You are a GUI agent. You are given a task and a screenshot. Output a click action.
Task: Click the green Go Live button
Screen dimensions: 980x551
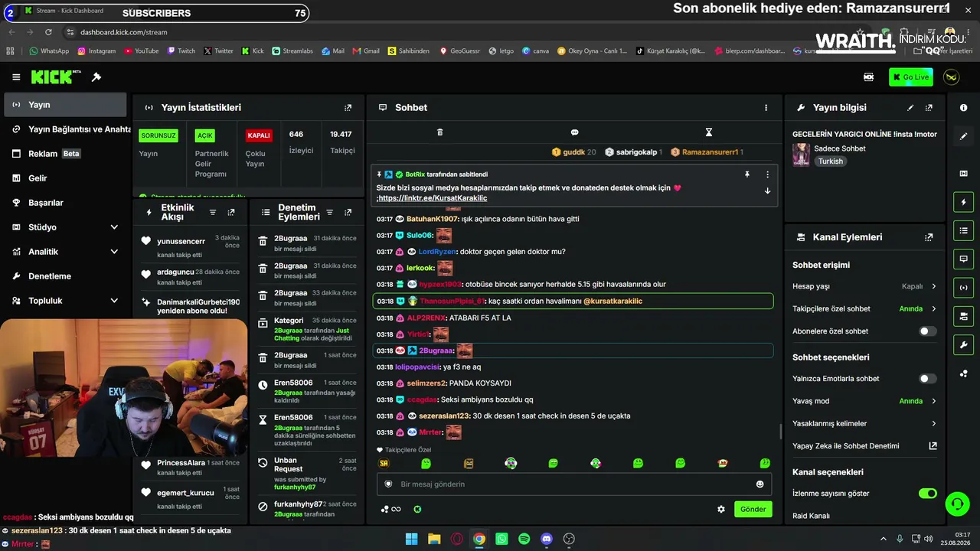[910, 77]
